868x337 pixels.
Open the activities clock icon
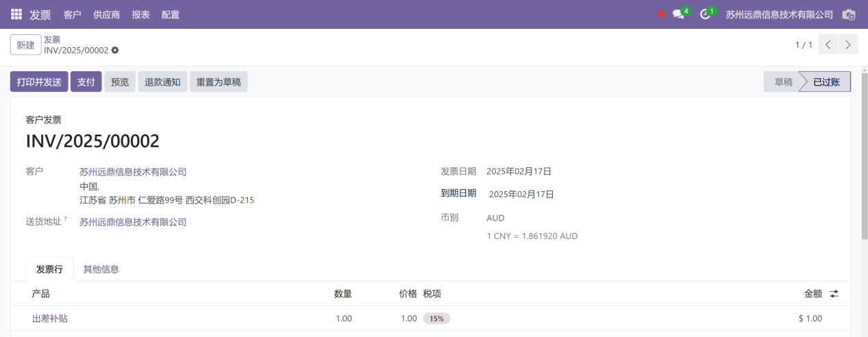coord(705,14)
